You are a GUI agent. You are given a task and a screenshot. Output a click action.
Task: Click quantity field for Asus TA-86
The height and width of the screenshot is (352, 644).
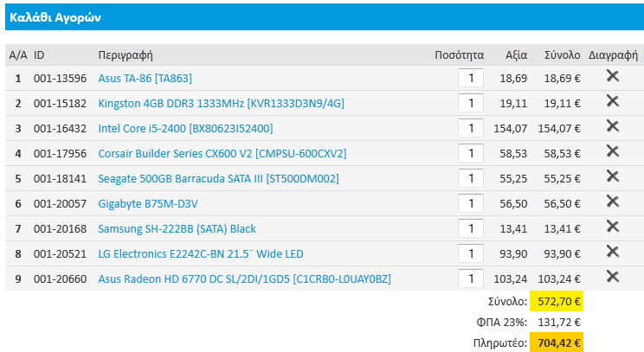[x=471, y=78]
